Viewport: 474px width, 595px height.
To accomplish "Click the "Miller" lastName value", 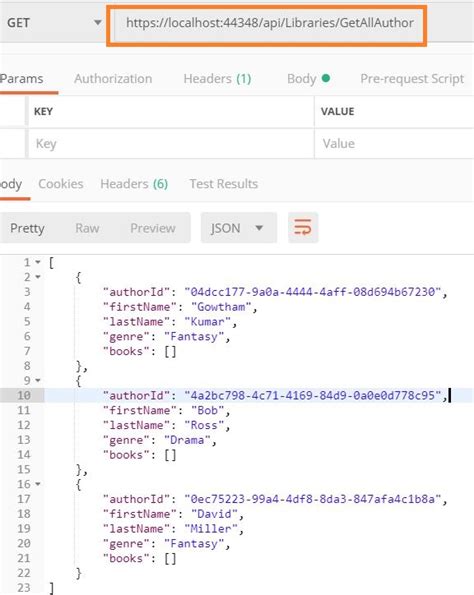I will 211,529.
